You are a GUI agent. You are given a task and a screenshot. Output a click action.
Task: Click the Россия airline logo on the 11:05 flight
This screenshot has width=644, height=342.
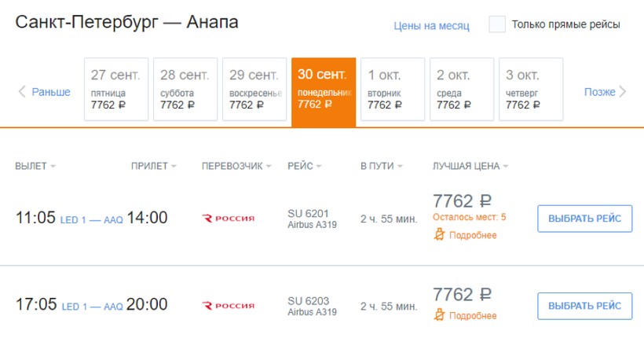click(229, 218)
